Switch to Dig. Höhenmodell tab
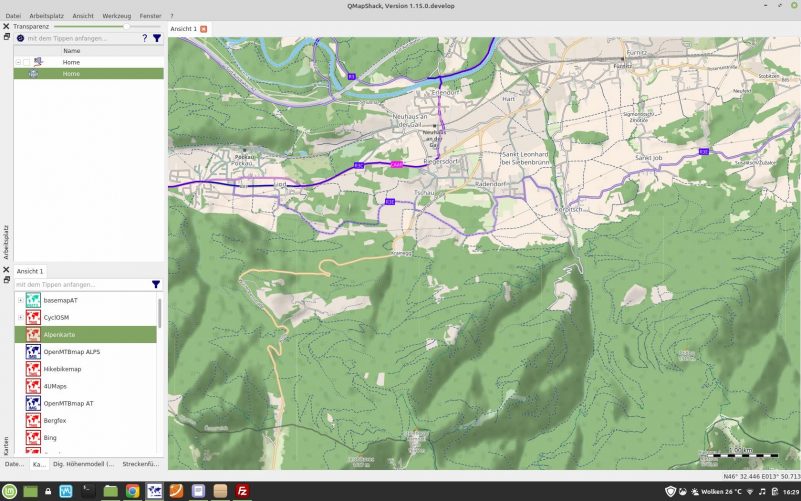 [83, 464]
